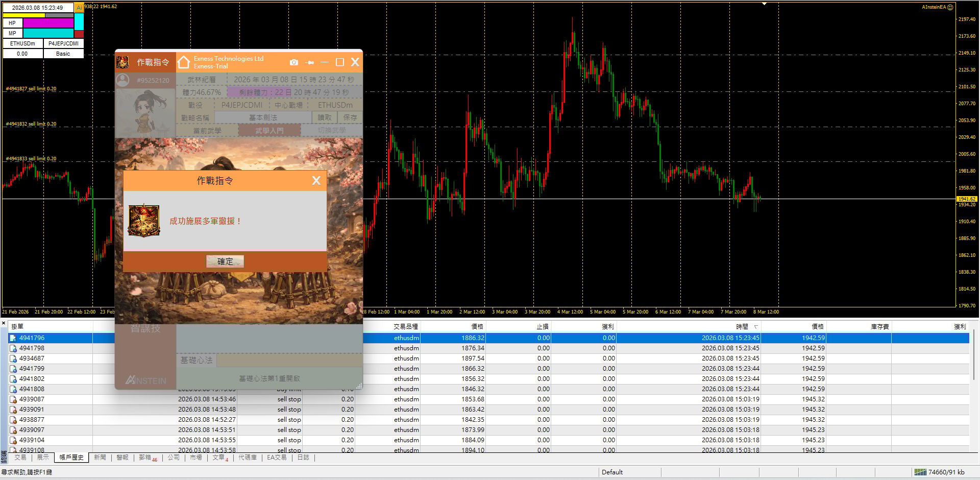Click the order icon for ticket 4939087
The height and width of the screenshot is (480, 980).
point(13,399)
